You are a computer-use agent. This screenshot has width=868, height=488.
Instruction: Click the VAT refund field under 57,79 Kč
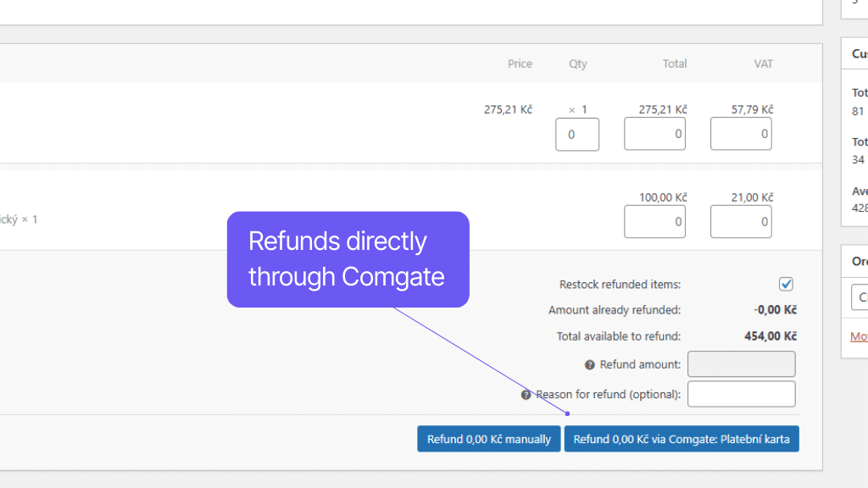pos(741,134)
